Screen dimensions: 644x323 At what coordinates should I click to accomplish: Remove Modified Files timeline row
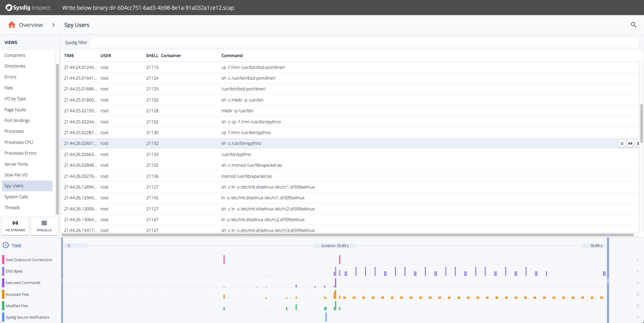tap(638, 306)
